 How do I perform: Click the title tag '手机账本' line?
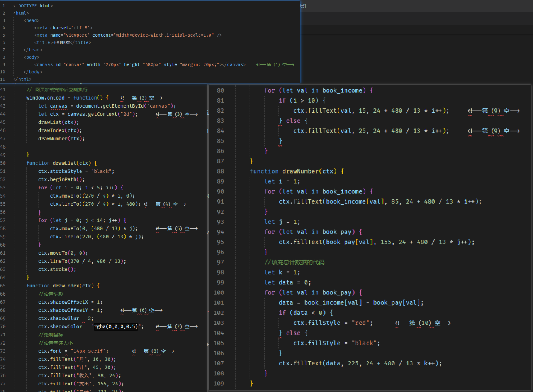click(x=63, y=42)
